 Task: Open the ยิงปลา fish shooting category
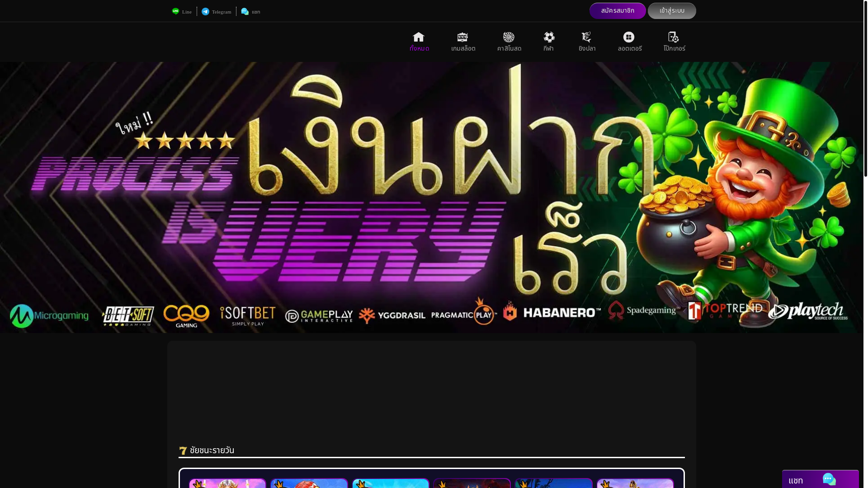[x=587, y=42]
